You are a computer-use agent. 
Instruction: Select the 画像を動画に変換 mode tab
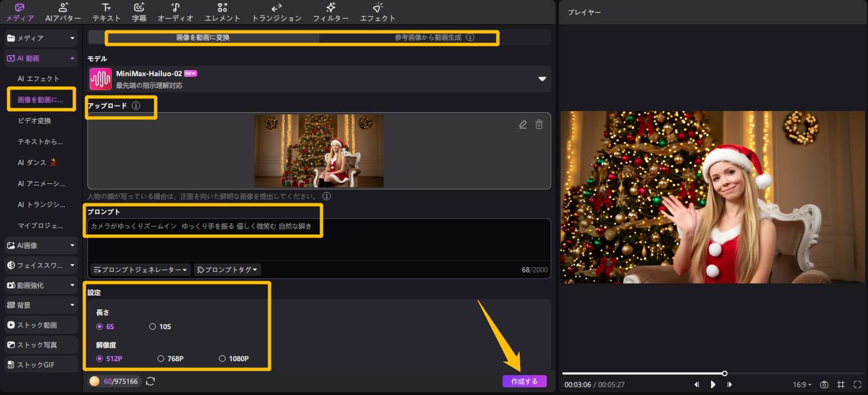[x=203, y=38]
